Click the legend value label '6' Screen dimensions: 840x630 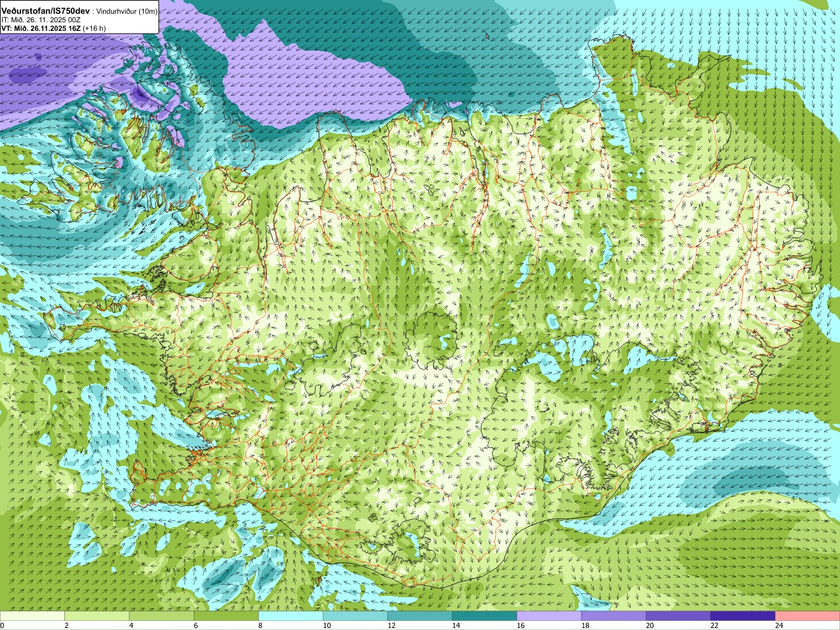pos(196,626)
